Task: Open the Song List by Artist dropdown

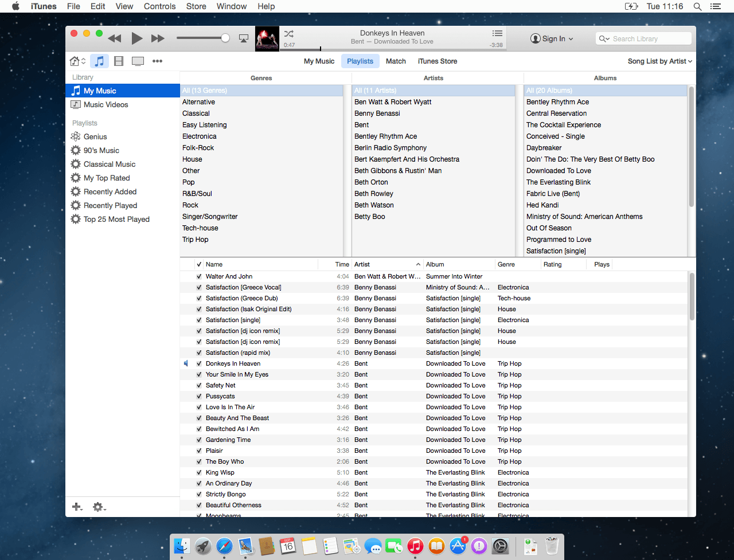Action: (x=660, y=61)
